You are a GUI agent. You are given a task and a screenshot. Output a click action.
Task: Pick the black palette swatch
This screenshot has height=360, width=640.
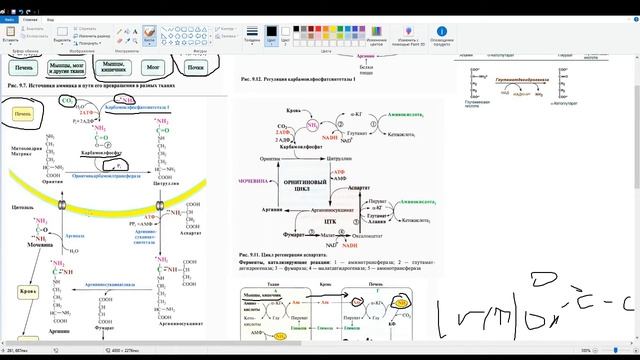[296, 29]
